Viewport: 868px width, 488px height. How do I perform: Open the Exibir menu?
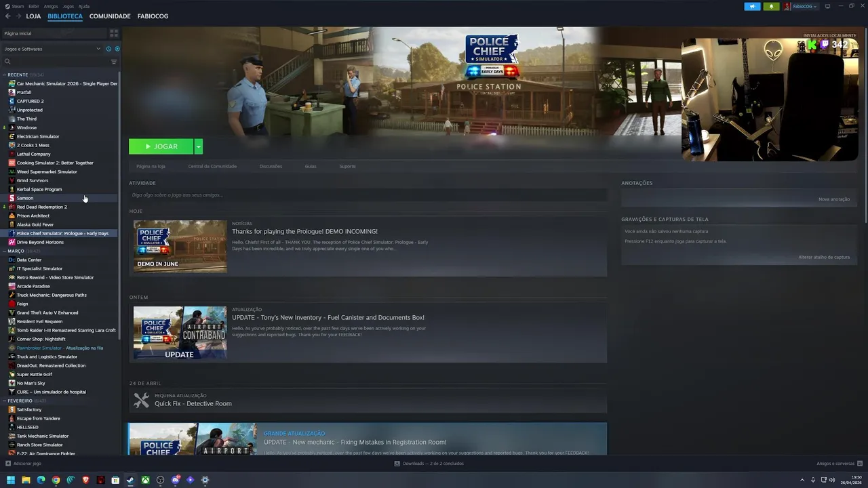pyautogui.click(x=34, y=6)
